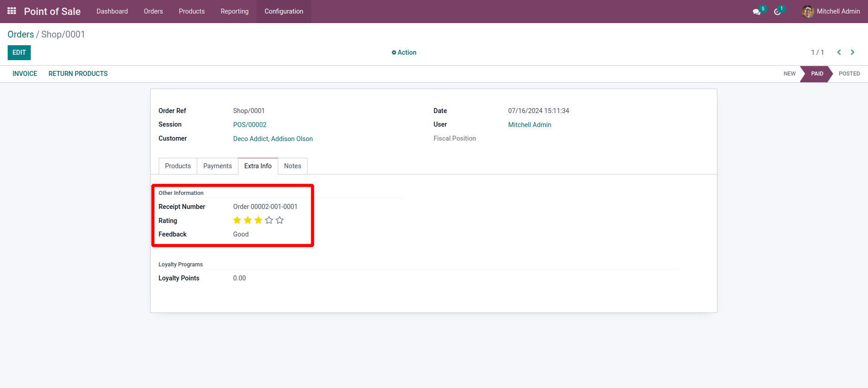Go to next record arrow

pos(853,52)
